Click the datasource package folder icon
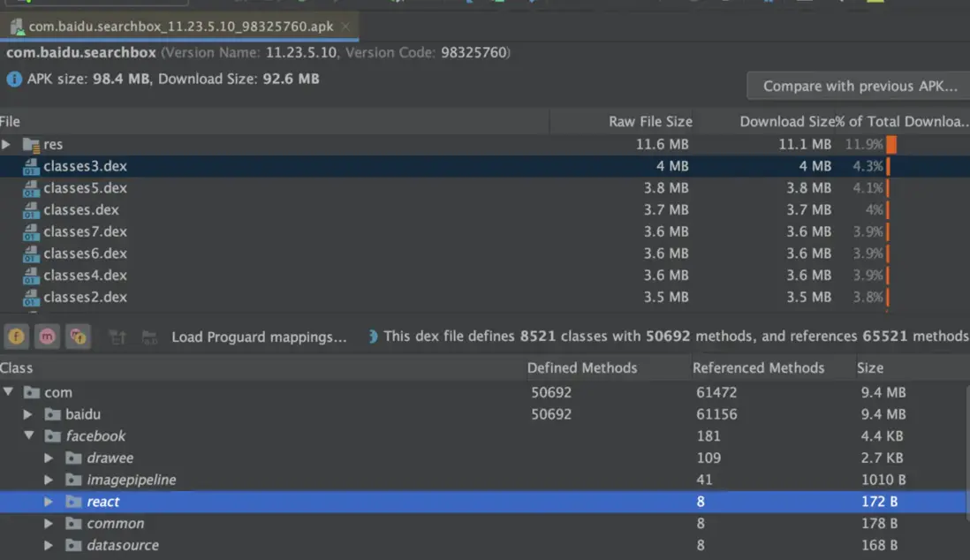This screenshot has width=970, height=560. click(73, 545)
